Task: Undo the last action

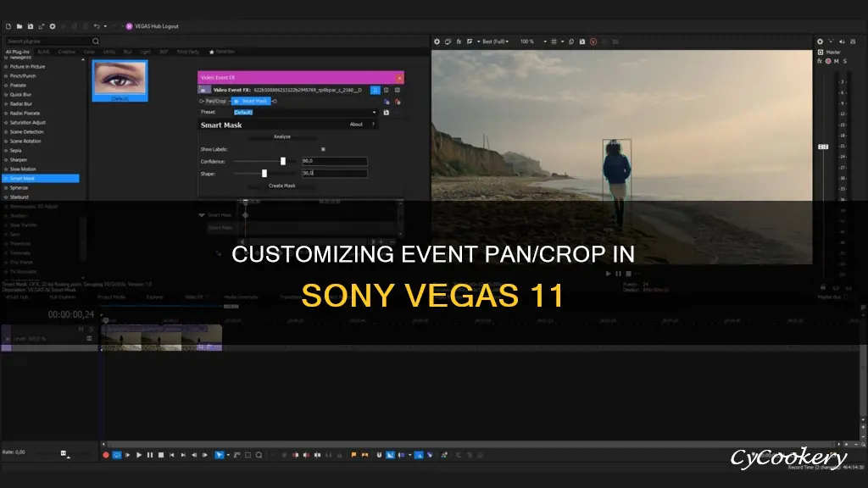Action: coord(97,26)
